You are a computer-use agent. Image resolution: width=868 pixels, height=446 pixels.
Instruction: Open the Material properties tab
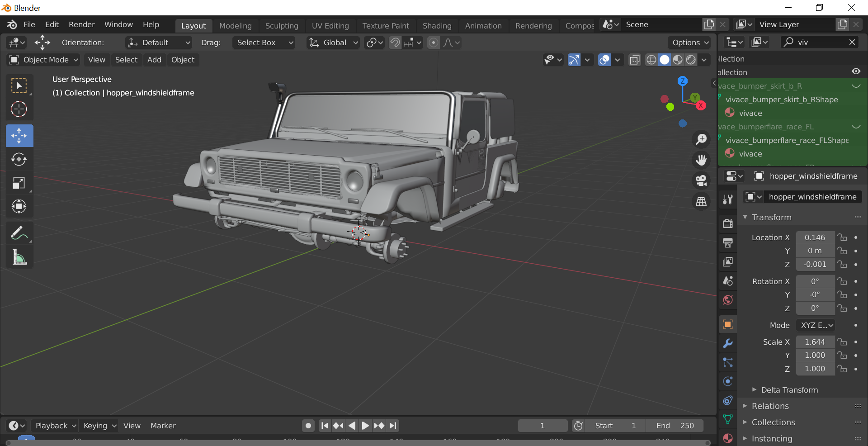pyautogui.click(x=728, y=438)
